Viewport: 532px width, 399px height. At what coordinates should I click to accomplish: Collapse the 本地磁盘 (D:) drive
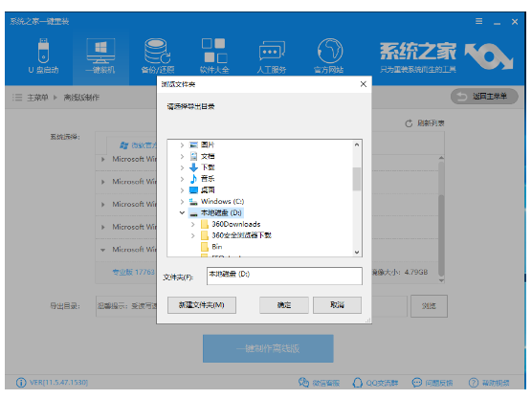pyautogui.click(x=182, y=212)
